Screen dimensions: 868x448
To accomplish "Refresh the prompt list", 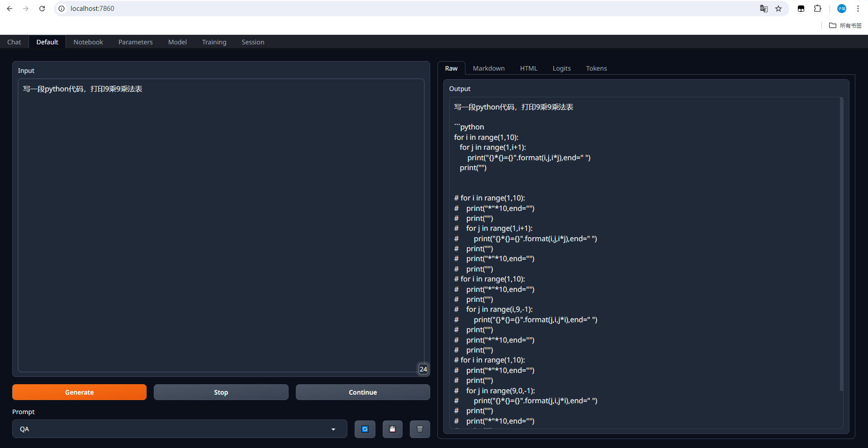I will coord(365,429).
